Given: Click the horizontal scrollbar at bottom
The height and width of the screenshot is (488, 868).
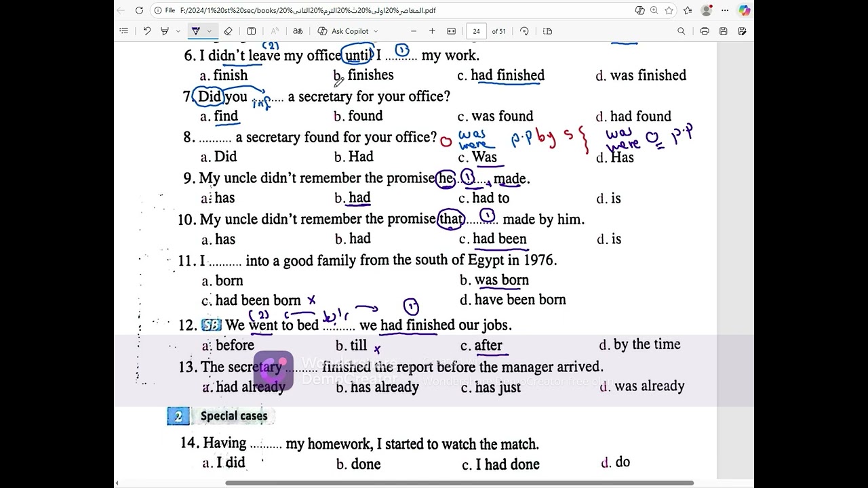Looking at the screenshot, I should pos(459,483).
